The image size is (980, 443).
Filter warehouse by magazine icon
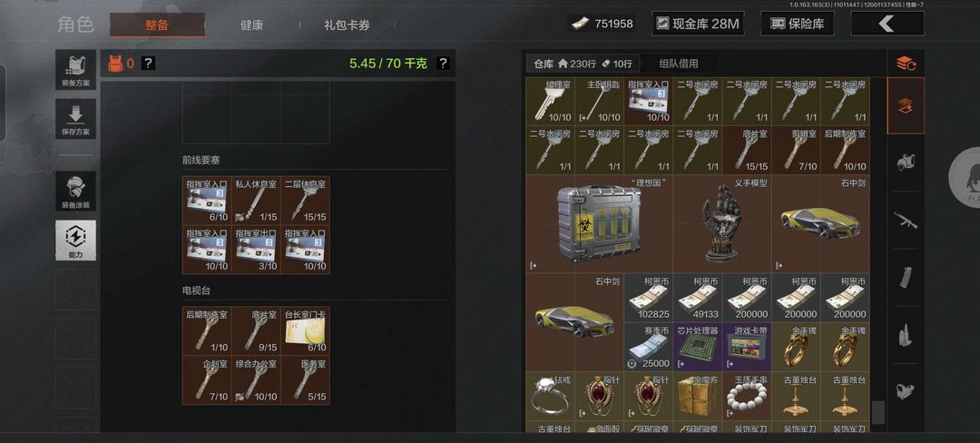906,278
